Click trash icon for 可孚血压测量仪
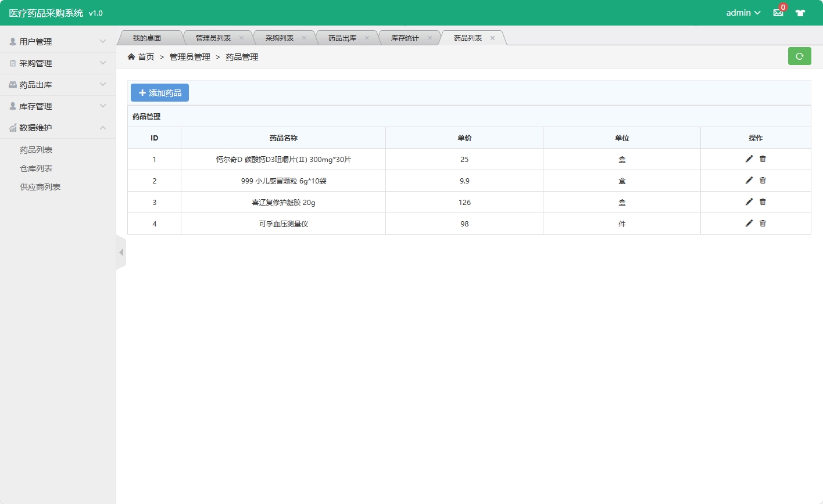823x504 pixels. tap(763, 224)
